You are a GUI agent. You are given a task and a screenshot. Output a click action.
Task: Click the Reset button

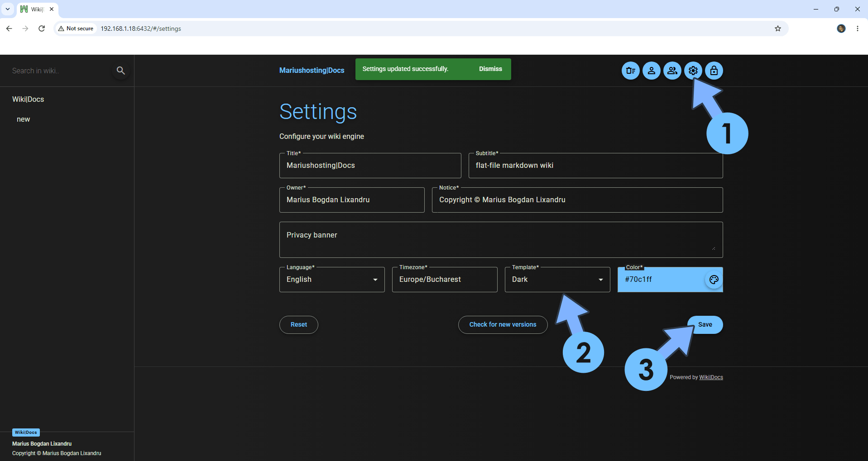click(299, 324)
